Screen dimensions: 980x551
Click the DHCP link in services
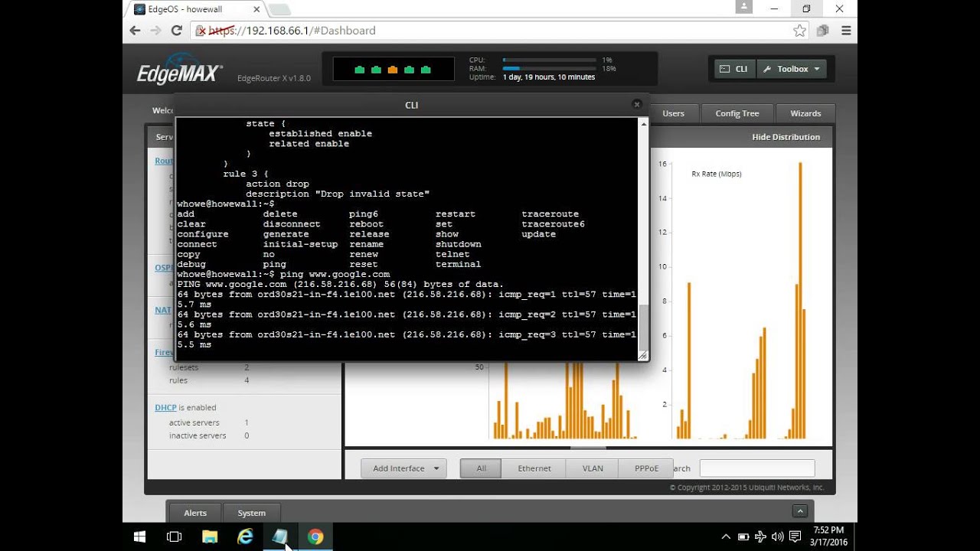pyautogui.click(x=165, y=408)
